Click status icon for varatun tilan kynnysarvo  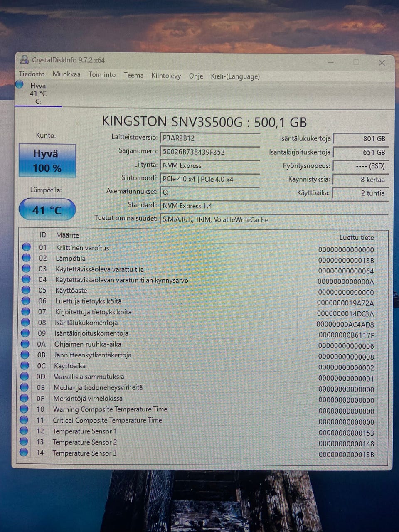click(26, 279)
